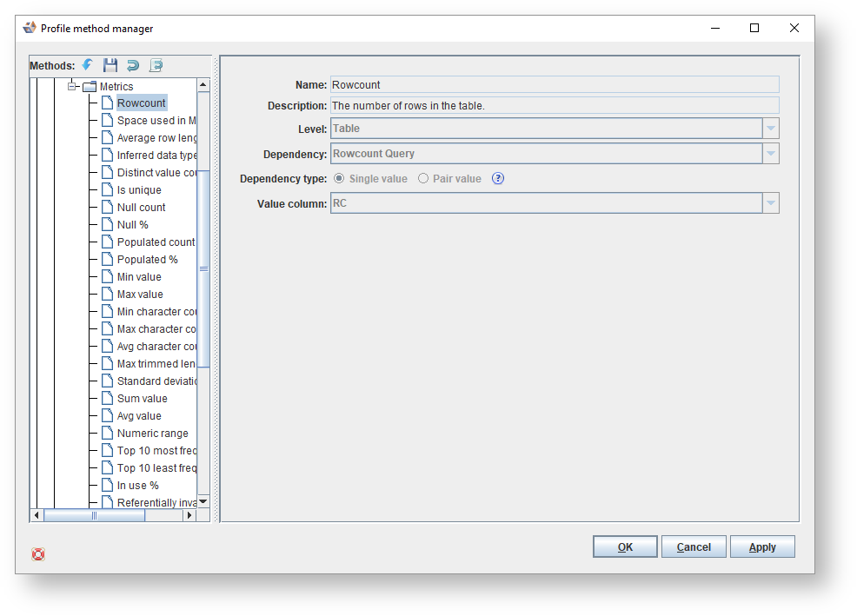Select the Top 10 least freq tree item
This screenshot has height=616, width=857.
[x=156, y=468]
